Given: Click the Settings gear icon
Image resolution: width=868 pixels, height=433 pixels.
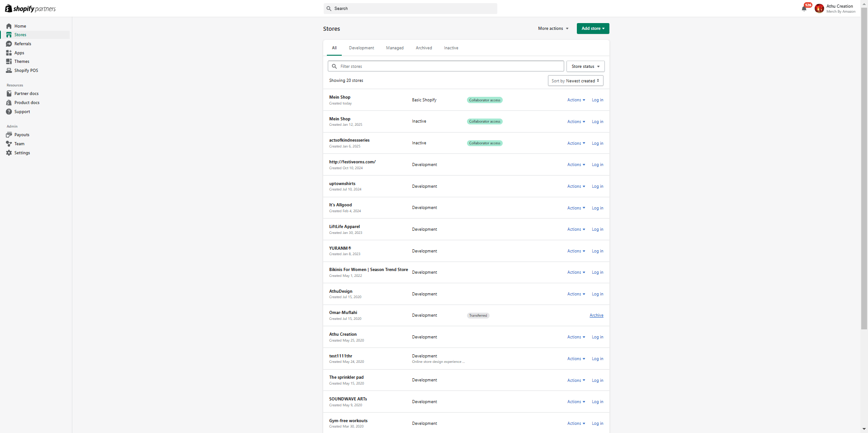Looking at the screenshot, I should pos(9,153).
